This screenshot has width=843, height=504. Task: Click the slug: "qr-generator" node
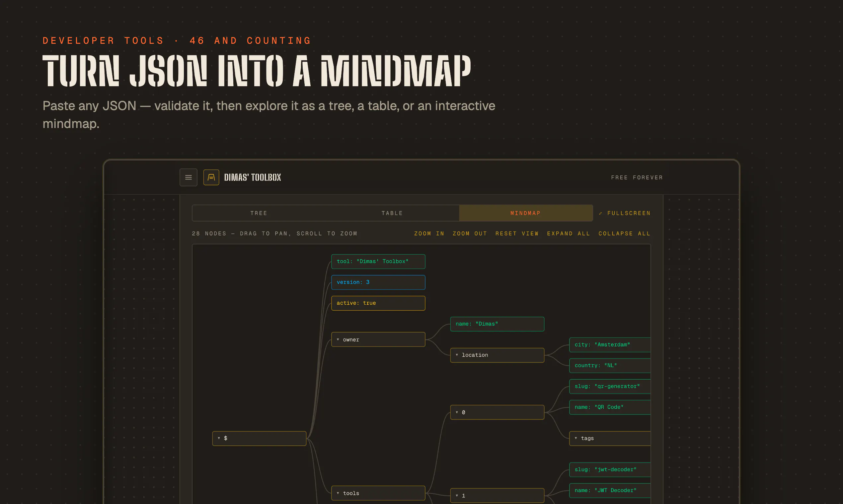(610, 387)
